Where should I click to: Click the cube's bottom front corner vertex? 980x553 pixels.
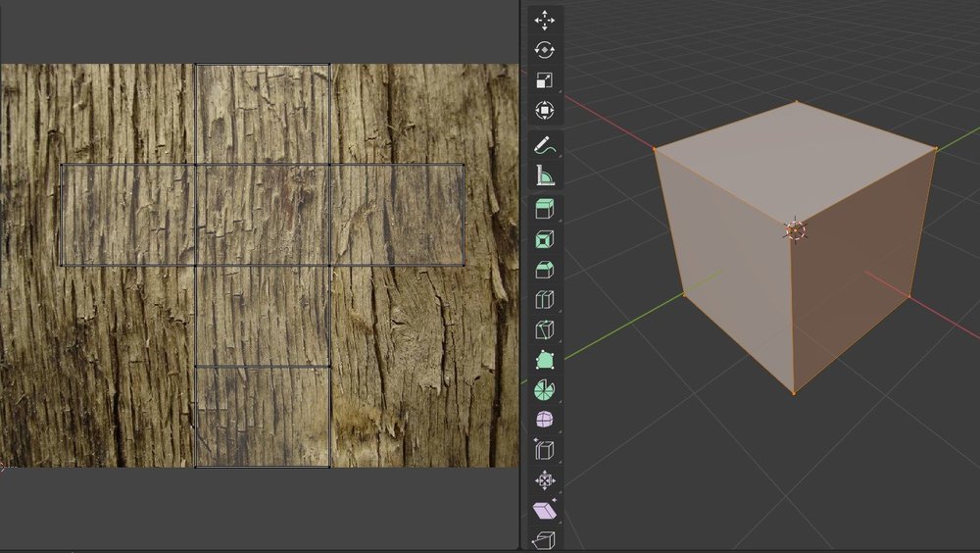pos(794,393)
